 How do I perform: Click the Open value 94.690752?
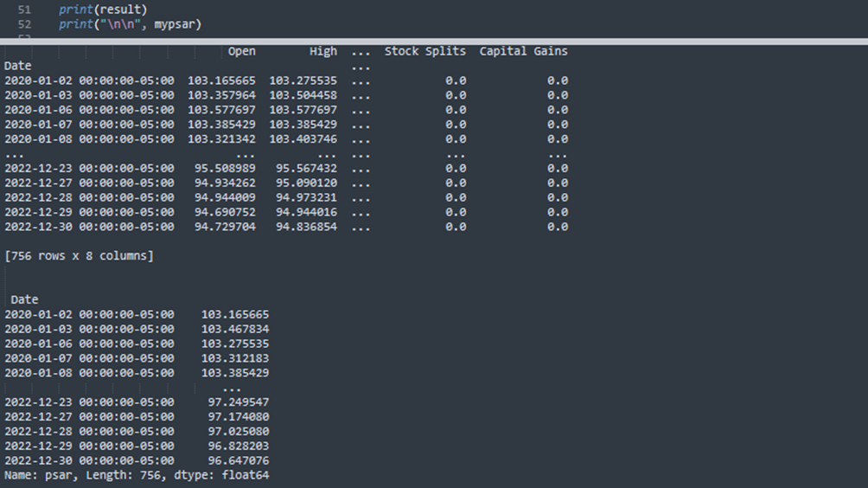click(x=225, y=212)
